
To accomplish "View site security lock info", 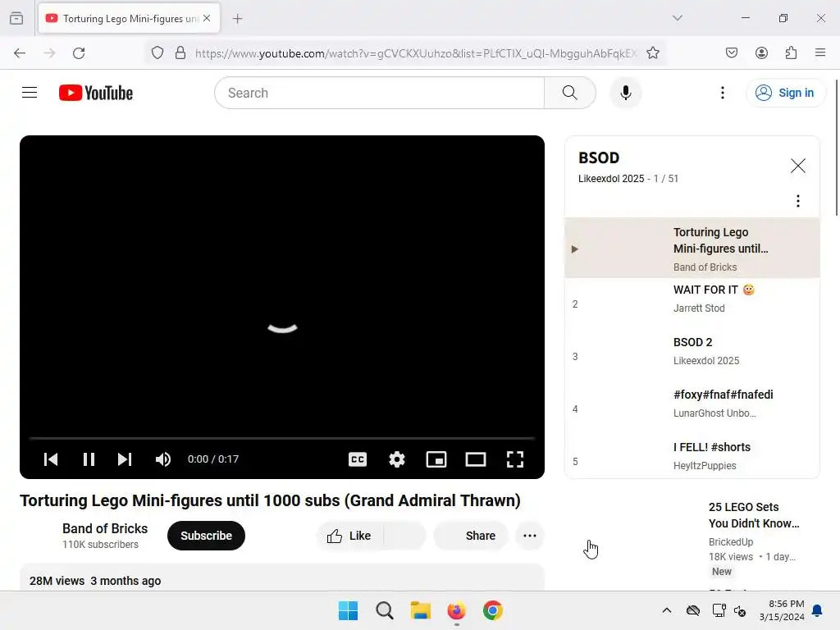I will point(180,53).
